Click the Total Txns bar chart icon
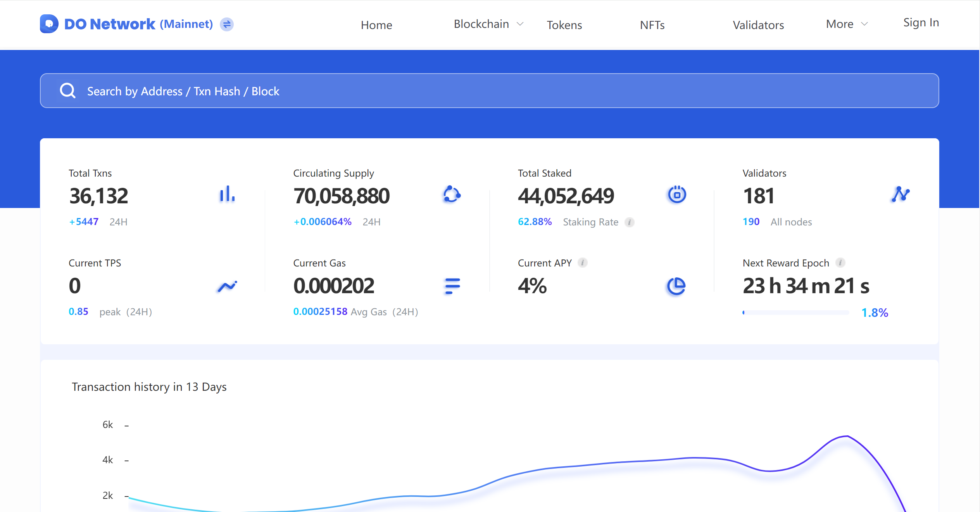Image resolution: width=980 pixels, height=512 pixels. pyautogui.click(x=227, y=194)
